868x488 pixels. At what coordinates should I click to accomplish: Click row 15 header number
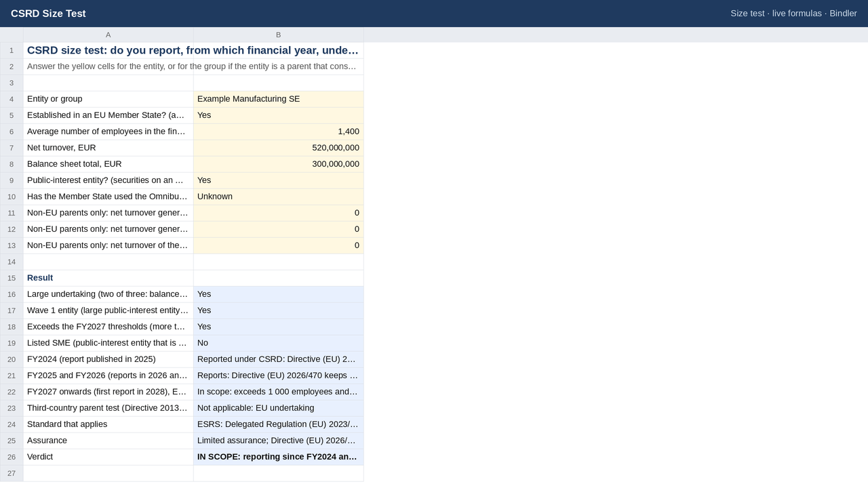pyautogui.click(x=12, y=278)
